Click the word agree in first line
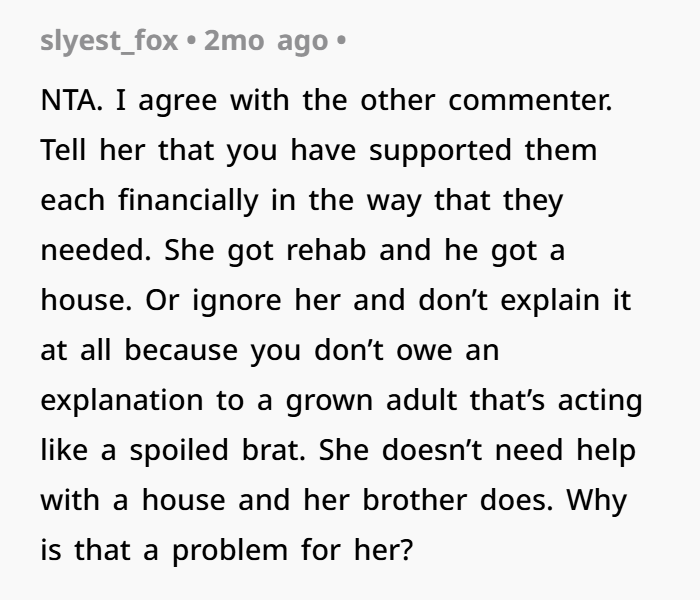The width and height of the screenshot is (700, 600). point(178,100)
